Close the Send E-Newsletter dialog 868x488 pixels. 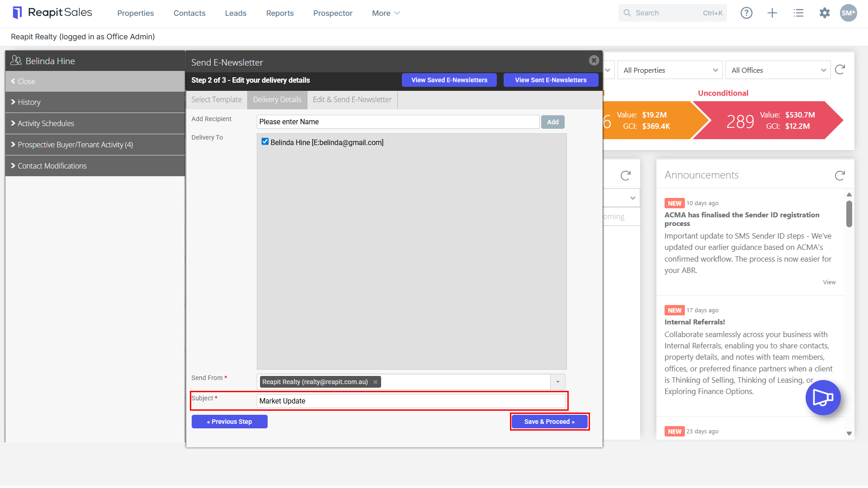click(594, 60)
